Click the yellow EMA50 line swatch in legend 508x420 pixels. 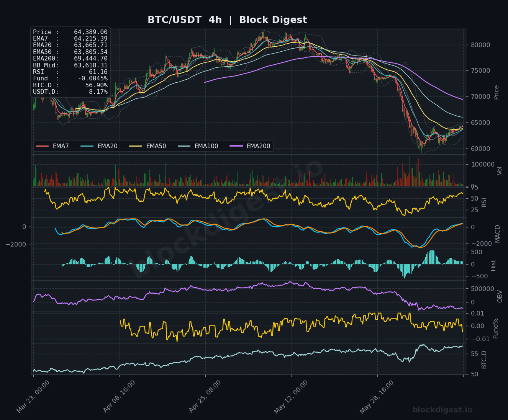click(136, 146)
